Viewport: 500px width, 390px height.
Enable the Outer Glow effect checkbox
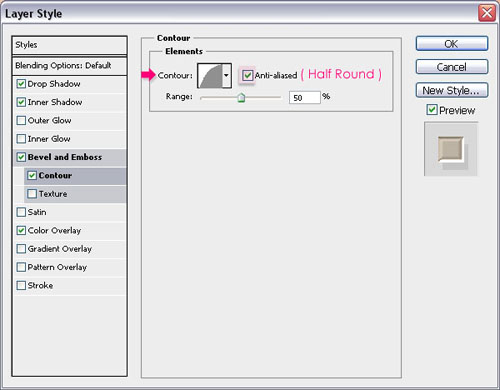click(21, 120)
